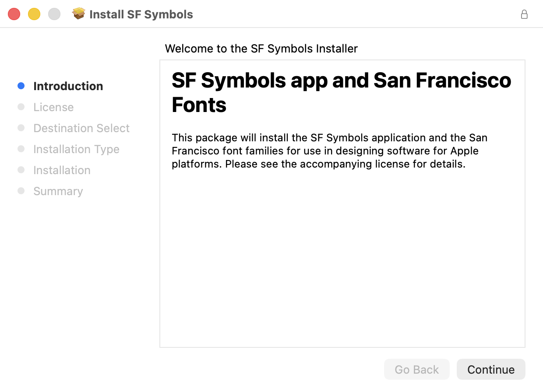Click the gray bullet beside Summary
543x392 pixels.
point(21,191)
